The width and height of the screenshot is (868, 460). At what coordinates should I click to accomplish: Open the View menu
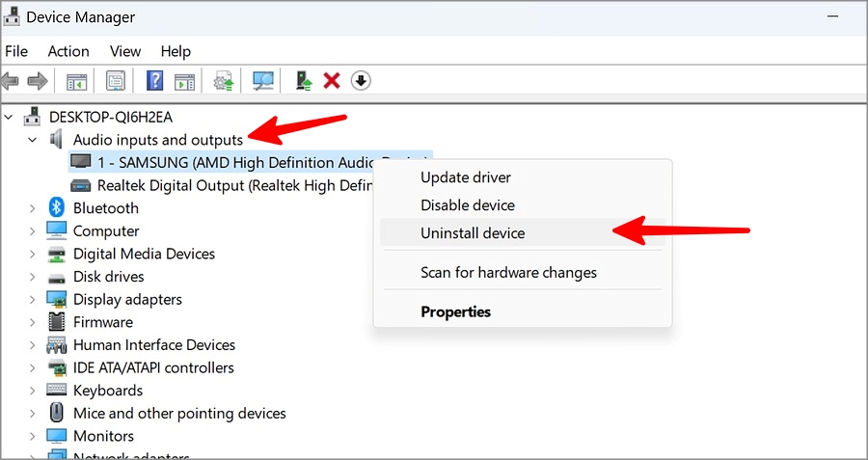tap(125, 51)
